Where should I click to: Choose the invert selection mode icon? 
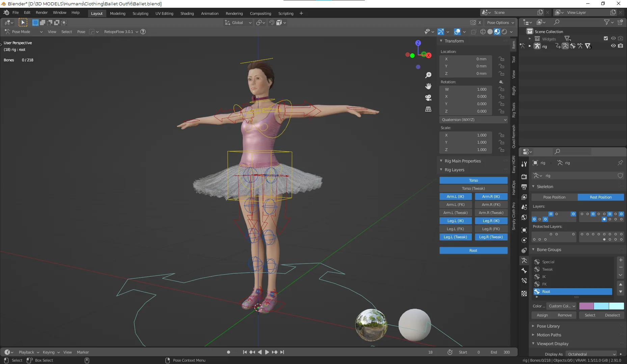[57, 23]
